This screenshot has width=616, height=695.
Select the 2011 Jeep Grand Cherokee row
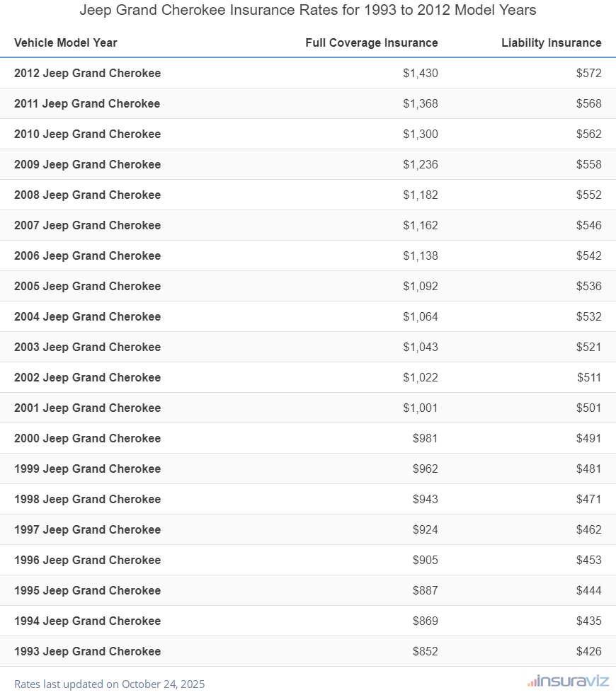click(87, 103)
